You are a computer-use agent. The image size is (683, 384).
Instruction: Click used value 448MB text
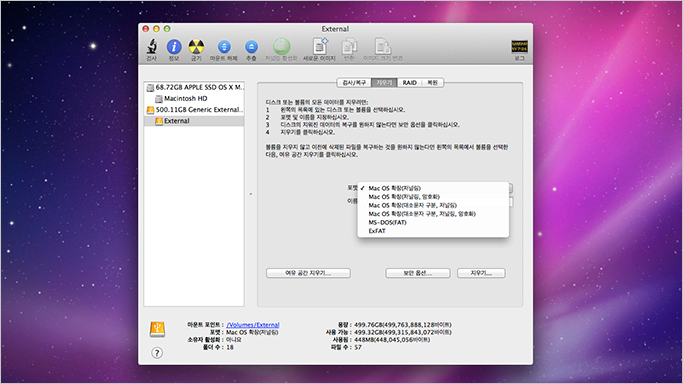click(x=392, y=340)
